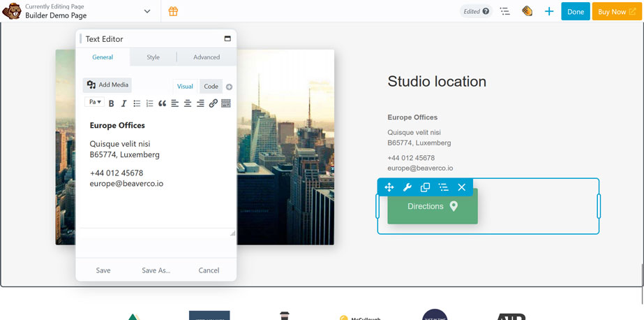Switch to the General tab

point(103,57)
